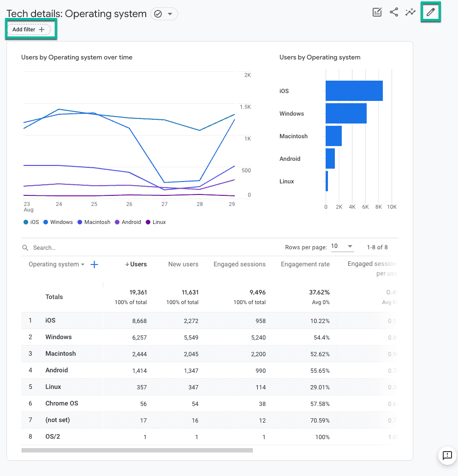Toggle Windows series in chart legend

click(58, 222)
